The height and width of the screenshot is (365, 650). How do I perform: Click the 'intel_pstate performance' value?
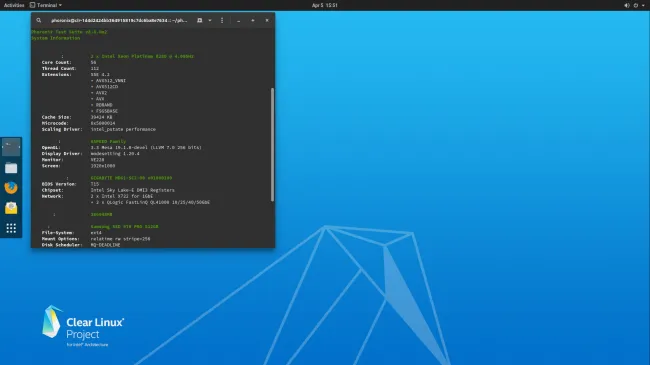click(123, 129)
